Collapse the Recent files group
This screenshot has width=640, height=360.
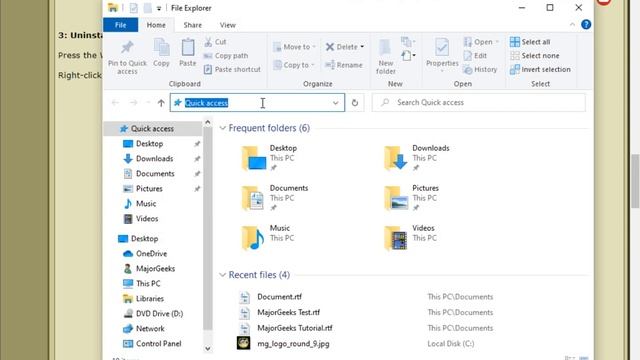pos(222,275)
